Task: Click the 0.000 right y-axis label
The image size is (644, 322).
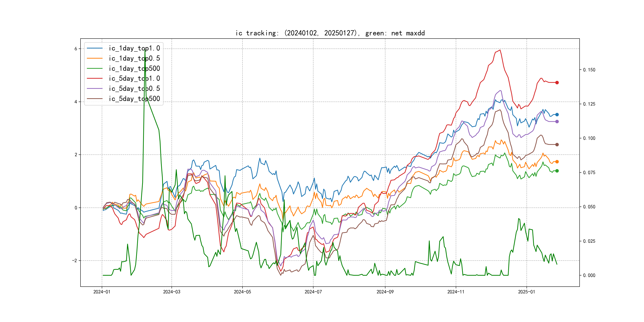Action: [x=589, y=275]
